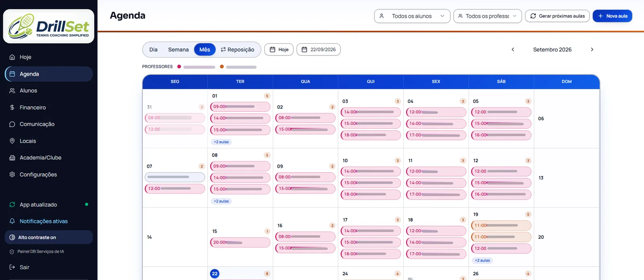The width and height of the screenshot is (644, 280).
Task: Open 18:00 class on day 10
Action: [371, 194]
